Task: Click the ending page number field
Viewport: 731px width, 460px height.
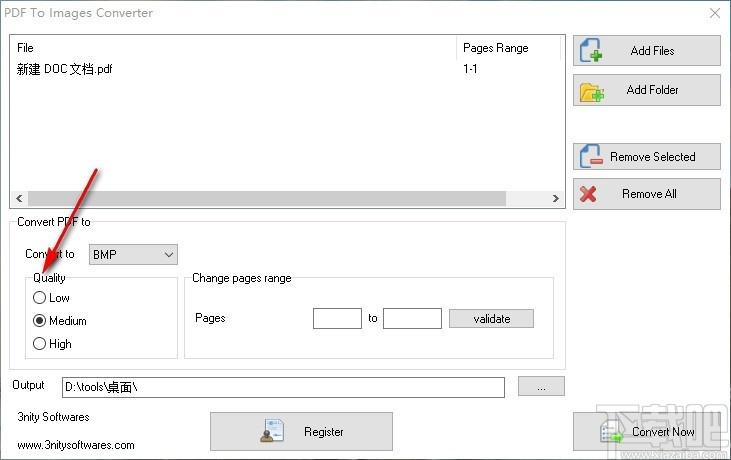Action: [x=412, y=318]
